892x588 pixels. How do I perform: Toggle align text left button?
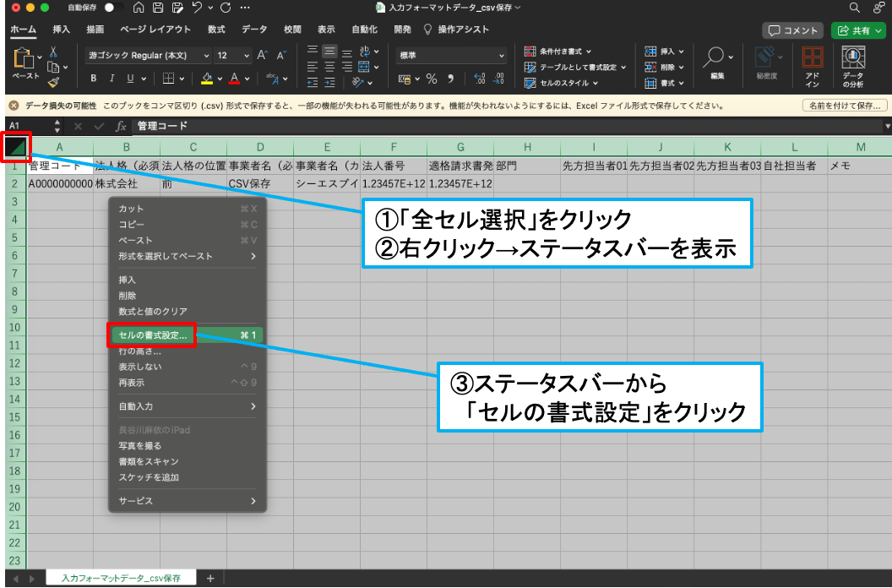(313, 68)
